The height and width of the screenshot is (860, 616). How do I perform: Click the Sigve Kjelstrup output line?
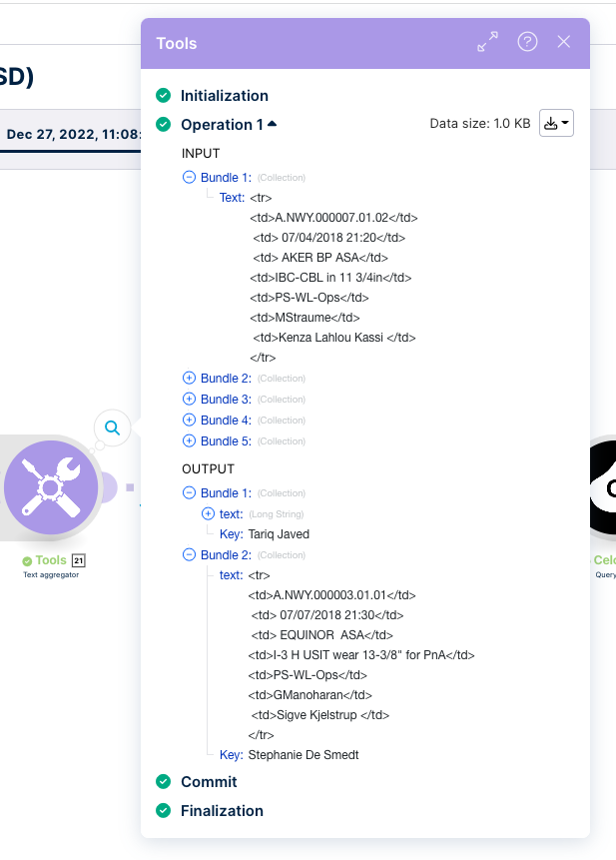320,715
